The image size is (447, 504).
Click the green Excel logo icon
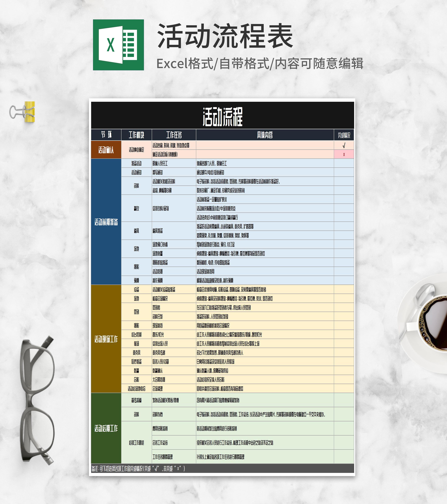pos(118,45)
